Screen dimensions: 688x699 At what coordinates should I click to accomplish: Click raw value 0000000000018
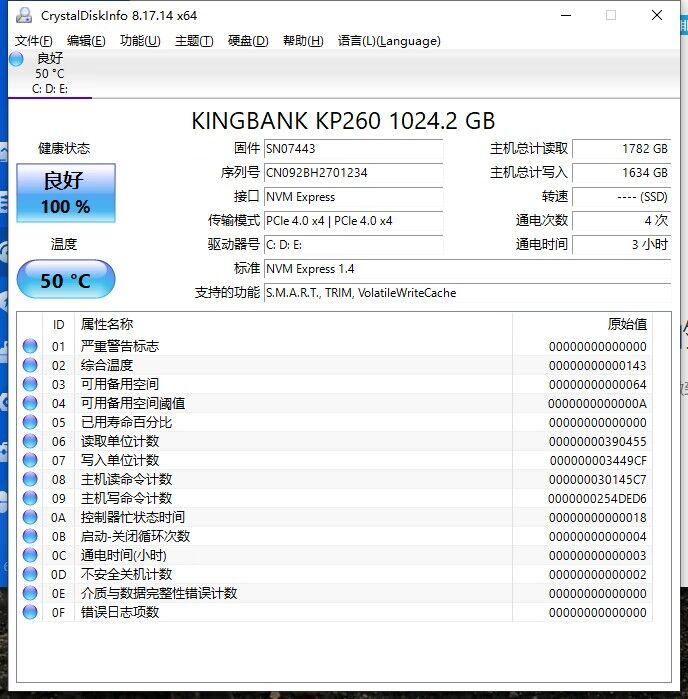click(x=597, y=518)
